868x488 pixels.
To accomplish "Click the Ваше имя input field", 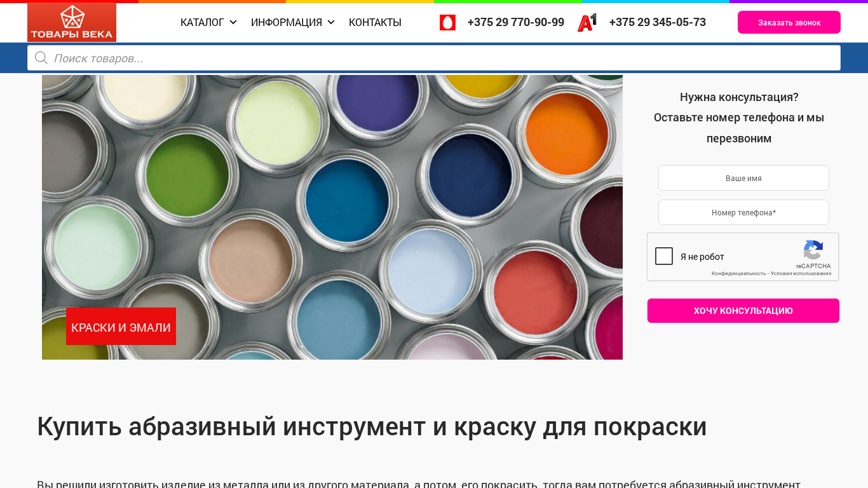I will 743,178.
